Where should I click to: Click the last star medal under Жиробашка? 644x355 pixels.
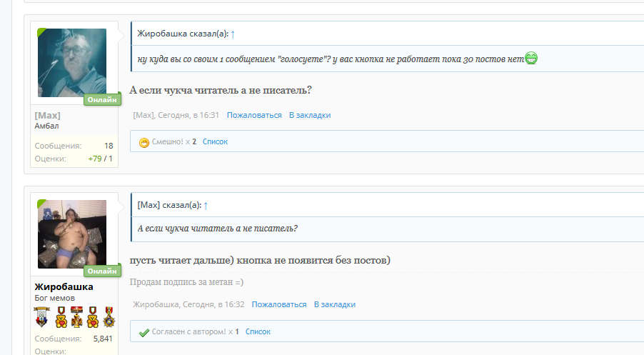(109, 316)
